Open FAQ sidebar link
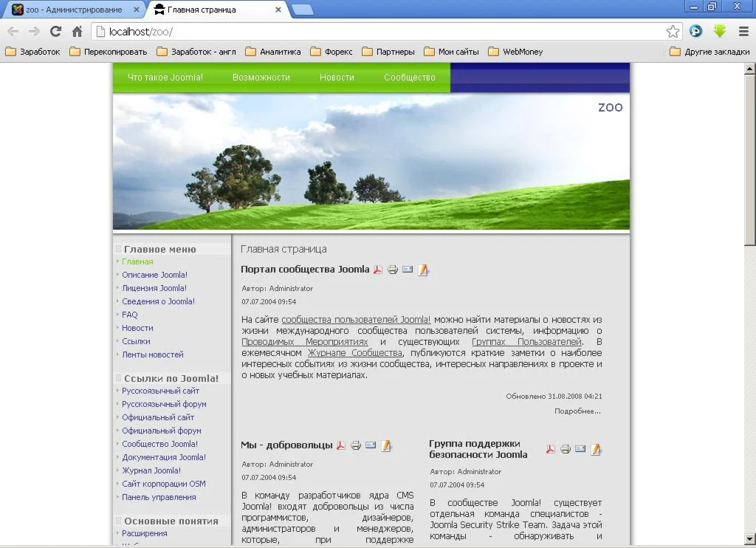 pos(130,315)
